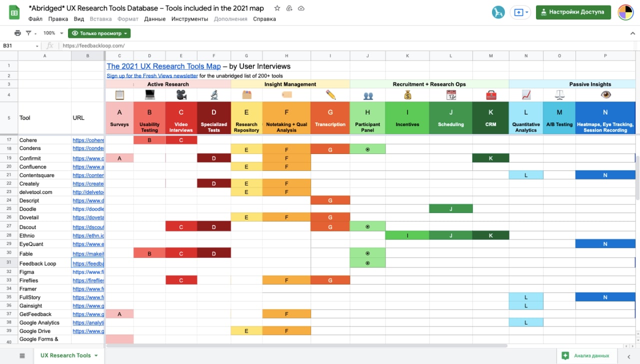Click the Usability Testing laptop icon
Viewport: 640px width, 364px height.
tap(149, 94)
